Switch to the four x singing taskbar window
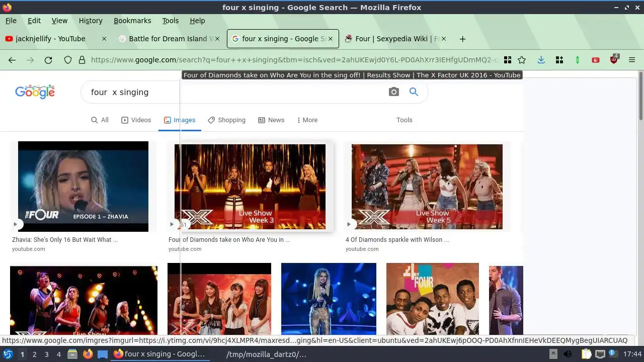 pyautogui.click(x=160, y=354)
